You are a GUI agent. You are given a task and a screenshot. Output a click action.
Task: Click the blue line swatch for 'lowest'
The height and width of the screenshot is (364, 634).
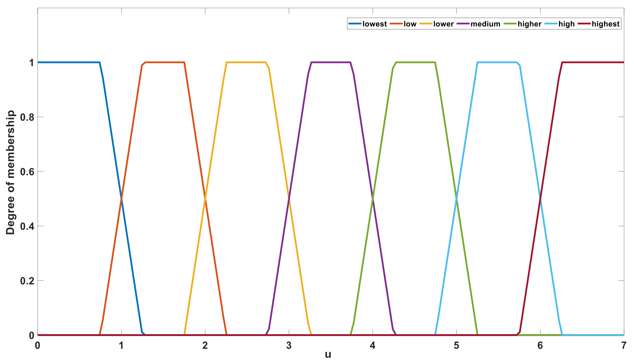pyautogui.click(x=355, y=24)
